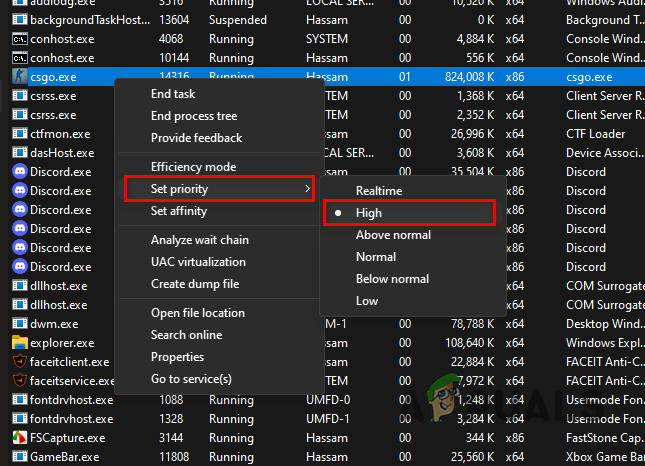The image size is (645, 466).
Task: Choose Create dump file
Action: (x=195, y=284)
